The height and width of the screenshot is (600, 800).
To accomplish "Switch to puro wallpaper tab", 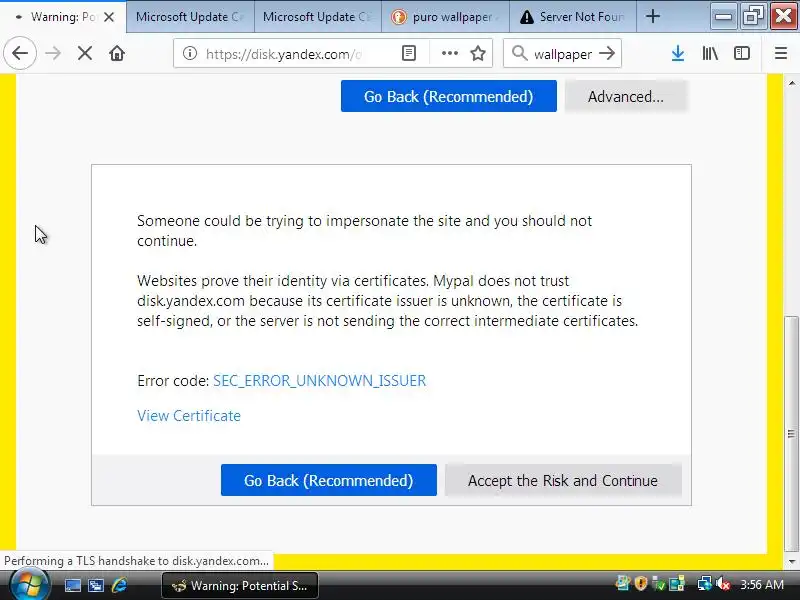I will 445,17.
